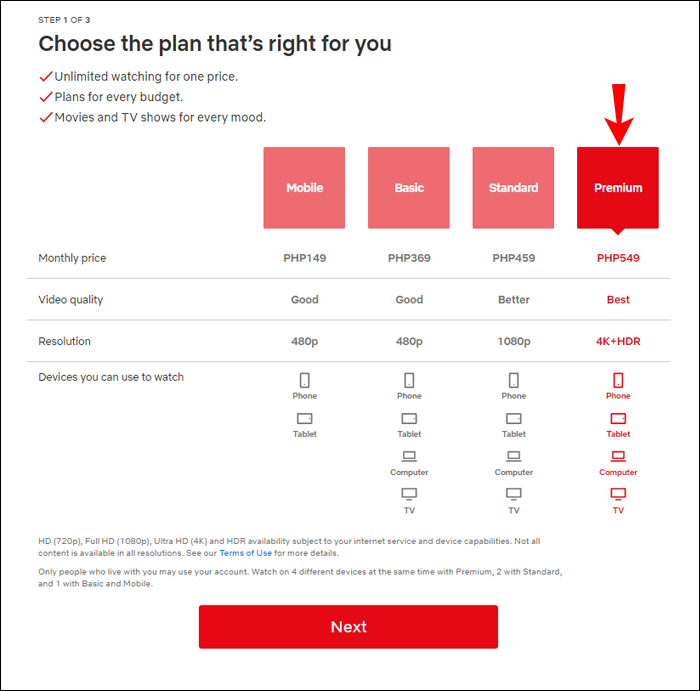Choose the Standard plan tile
Screen dimensions: 700x691
pyautogui.click(x=514, y=188)
